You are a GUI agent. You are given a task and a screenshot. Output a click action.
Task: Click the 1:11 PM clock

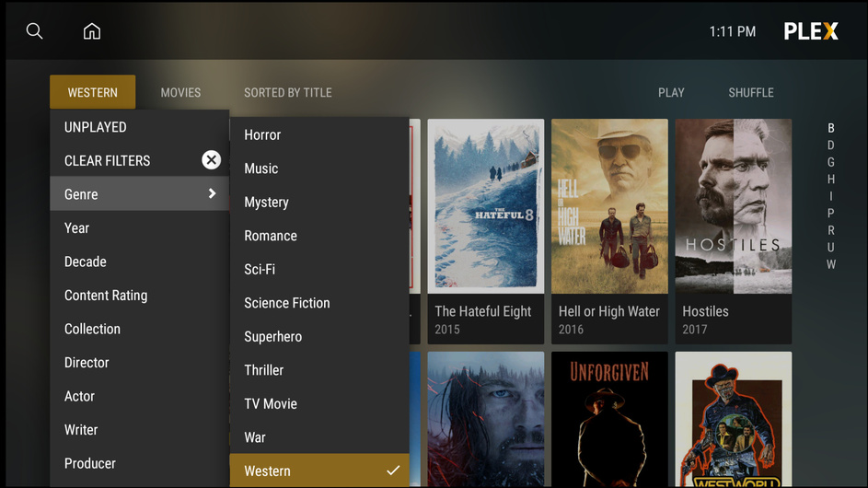point(733,31)
